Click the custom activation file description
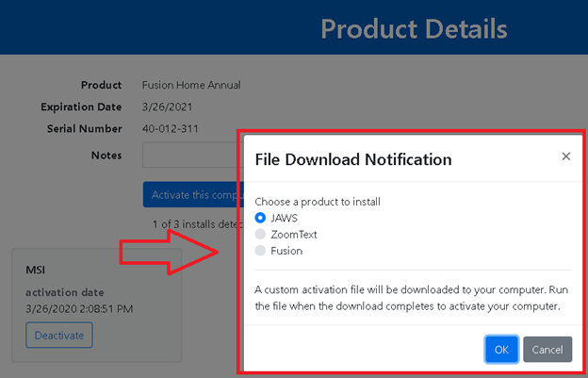Image resolution: width=588 pixels, height=378 pixels. pyautogui.click(x=409, y=297)
